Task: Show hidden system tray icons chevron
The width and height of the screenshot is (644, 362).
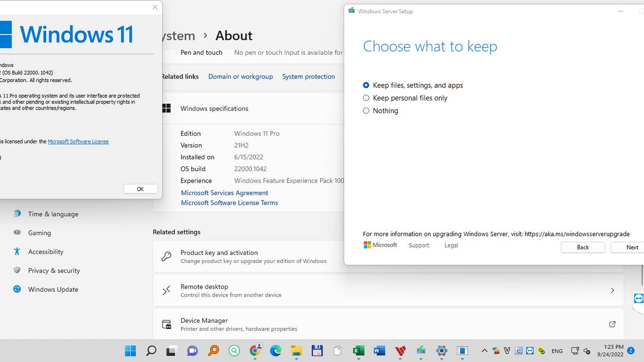Action: (x=485, y=351)
